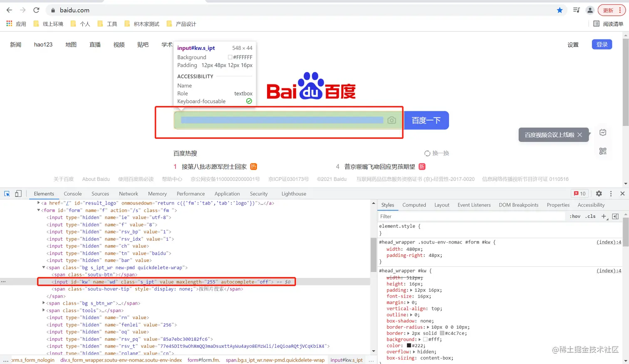Expand the padding property triangle
This screenshot has width=629, height=364.
click(x=412, y=290)
